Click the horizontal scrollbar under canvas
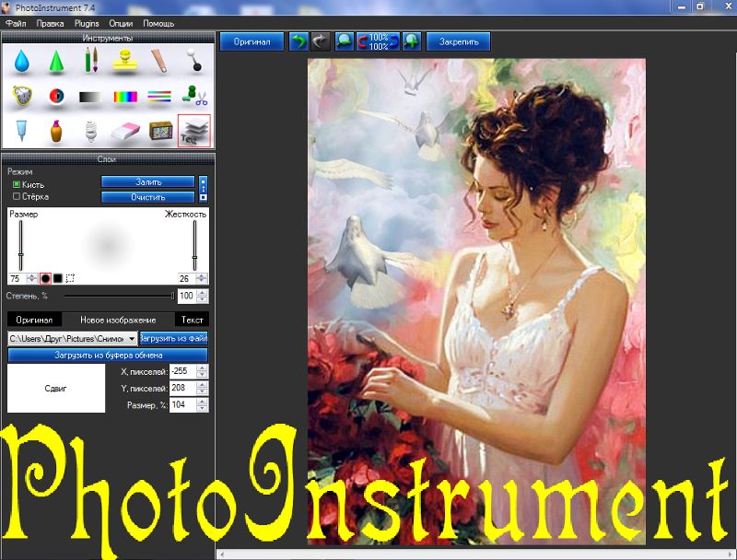 click(476, 554)
